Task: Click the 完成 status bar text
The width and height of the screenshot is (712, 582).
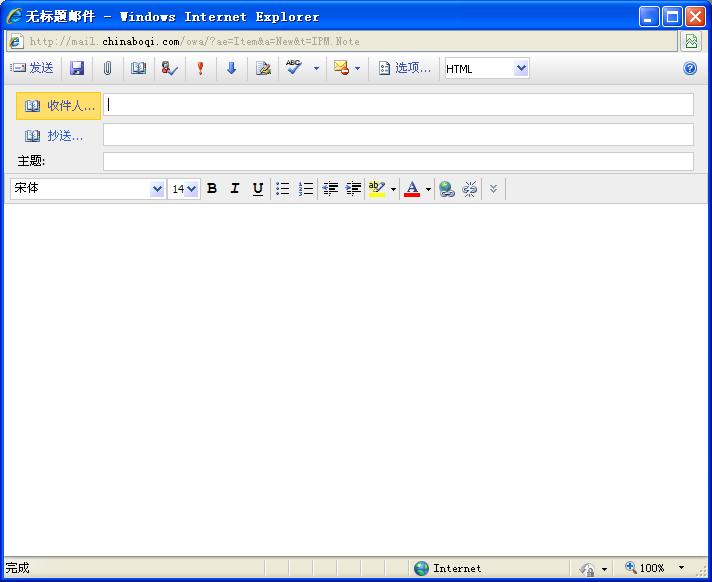Action: [17, 568]
